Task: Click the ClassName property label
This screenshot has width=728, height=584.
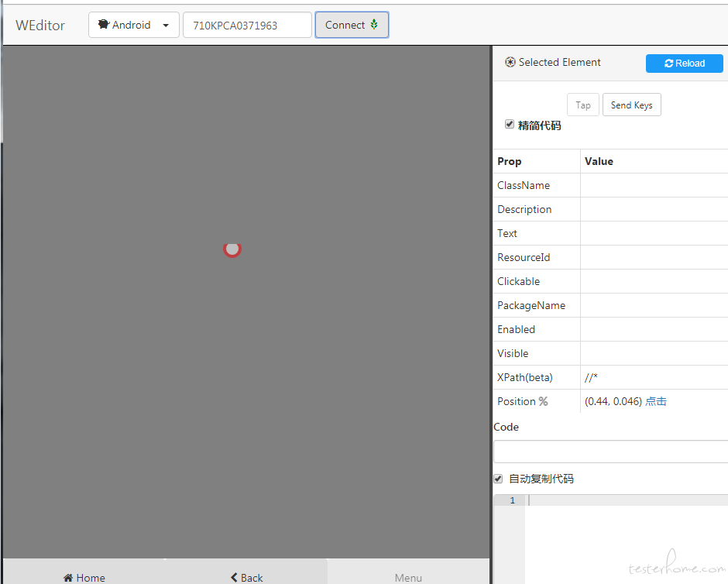Action: 524,185
